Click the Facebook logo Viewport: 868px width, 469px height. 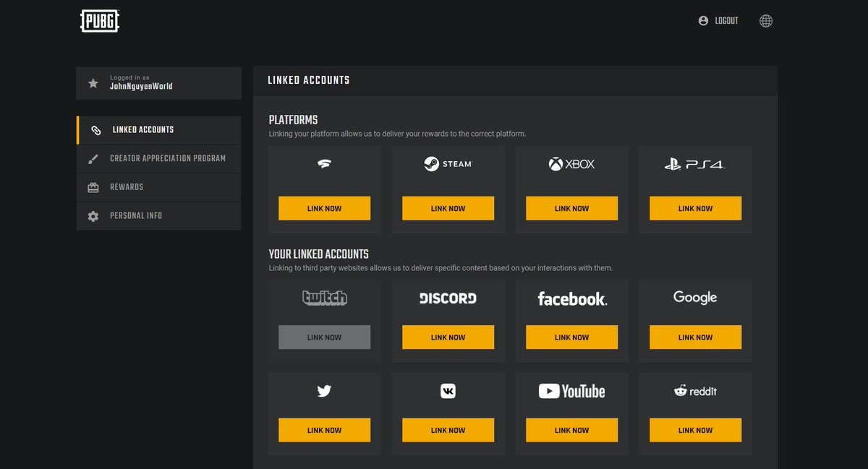click(572, 298)
